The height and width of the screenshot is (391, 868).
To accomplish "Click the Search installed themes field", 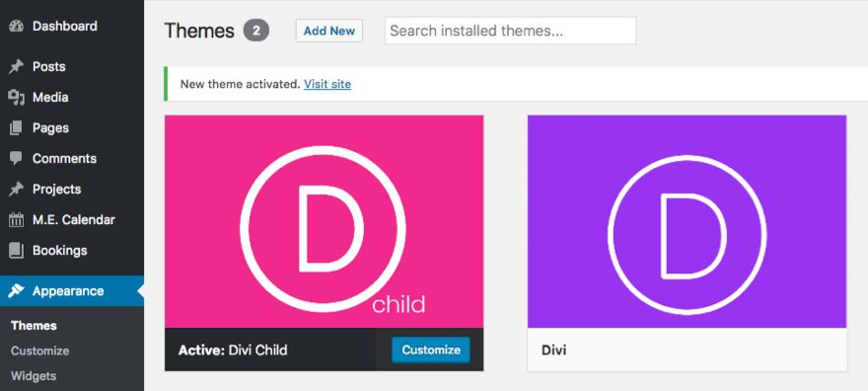I will click(510, 31).
